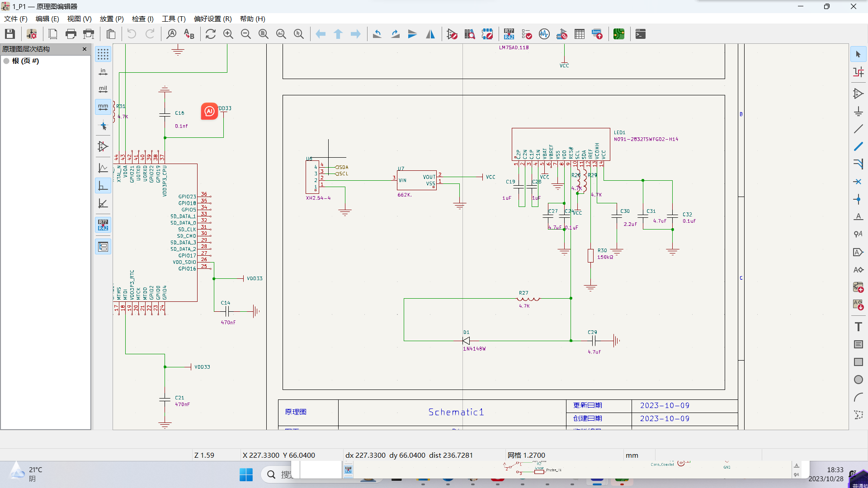The height and width of the screenshot is (488, 868).
Task: Open page settings icon
Action: (x=53, y=34)
